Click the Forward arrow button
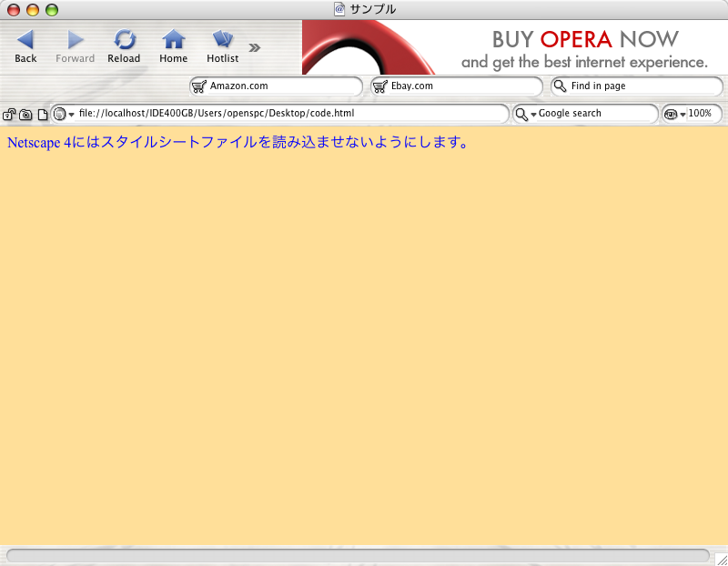Image resolution: width=728 pixels, height=566 pixels. click(x=75, y=45)
